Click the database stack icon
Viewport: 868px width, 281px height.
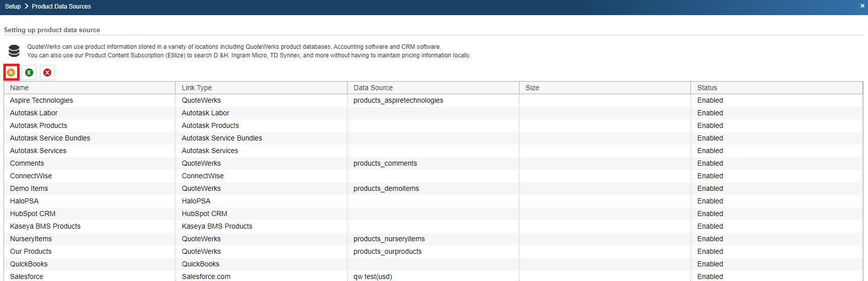coord(14,51)
